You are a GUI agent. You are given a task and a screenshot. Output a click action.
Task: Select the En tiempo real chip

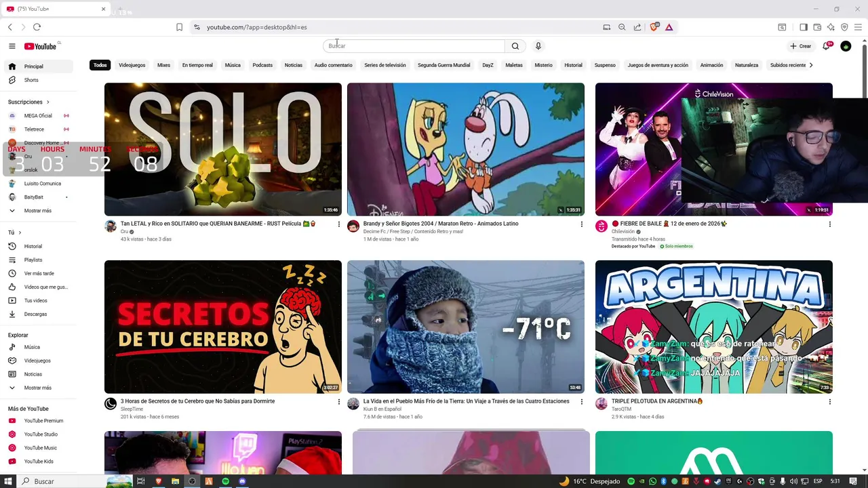point(197,65)
